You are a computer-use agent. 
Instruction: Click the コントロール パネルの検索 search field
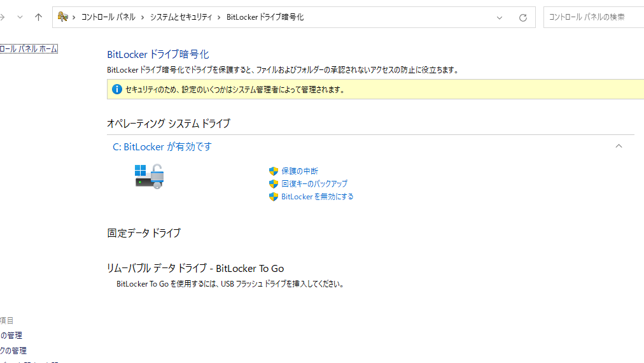(594, 17)
